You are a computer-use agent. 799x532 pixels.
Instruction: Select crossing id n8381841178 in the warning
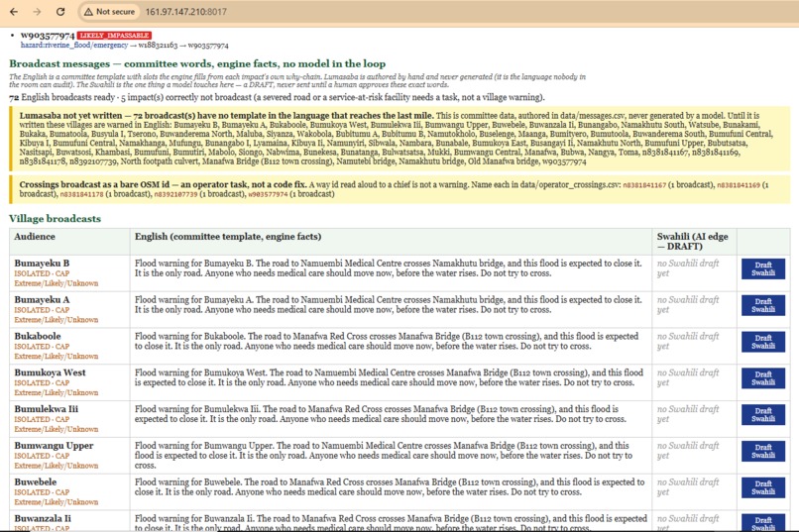pyautogui.click(x=81, y=194)
